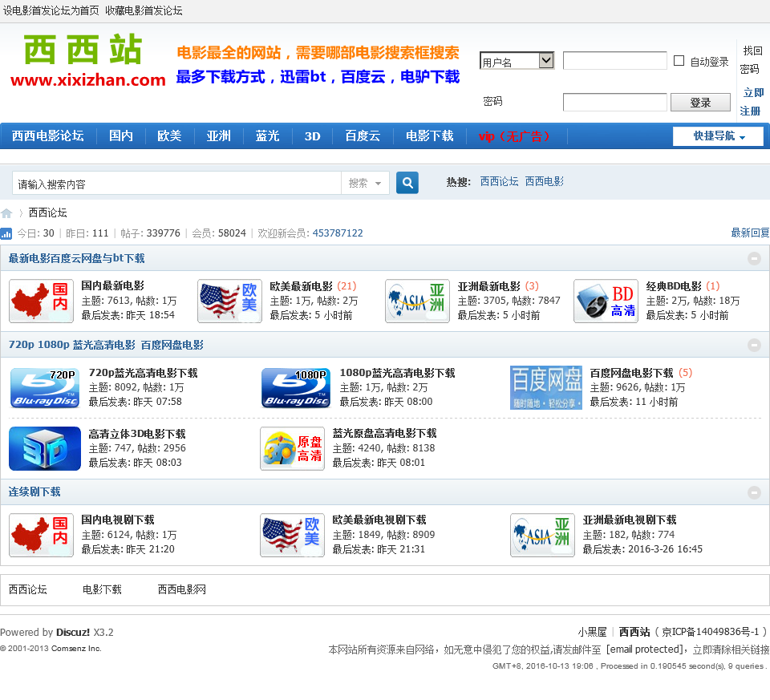The height and width of the screenshot is (700, 770).
Task: Click the blue magnifier search button
Action: point(407,183)
